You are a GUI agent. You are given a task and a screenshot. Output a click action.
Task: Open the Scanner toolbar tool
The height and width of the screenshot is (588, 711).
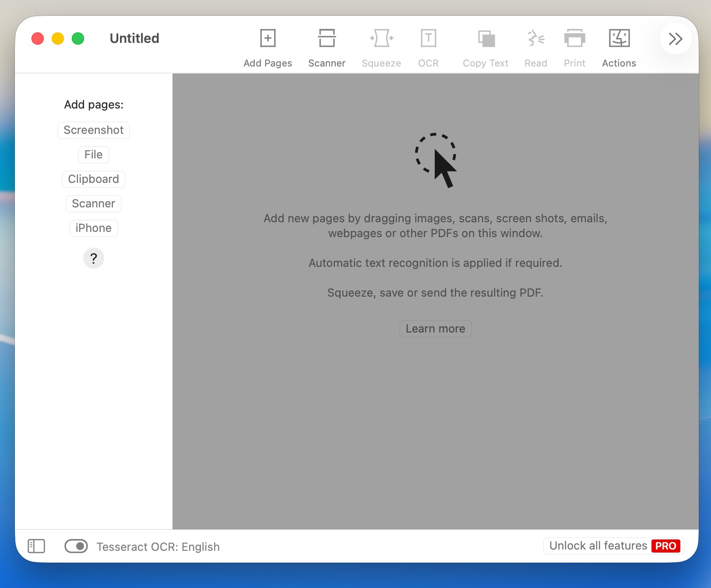(327, 38)
